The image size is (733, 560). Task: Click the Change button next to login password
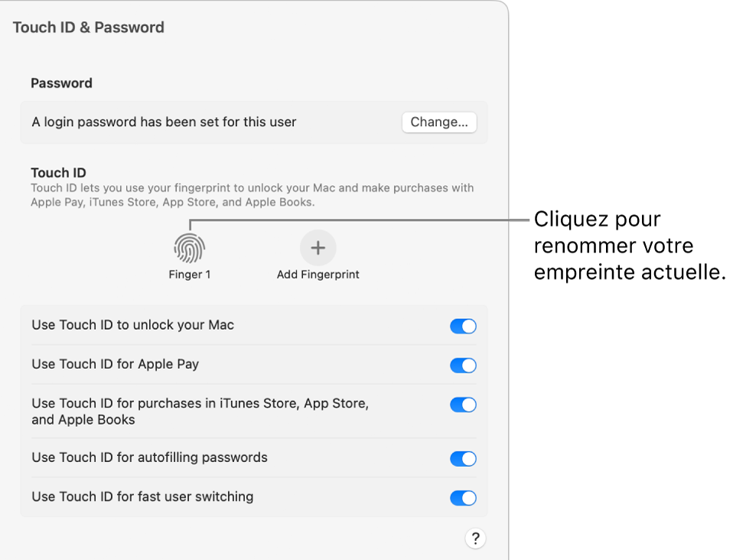click(438, 122)
